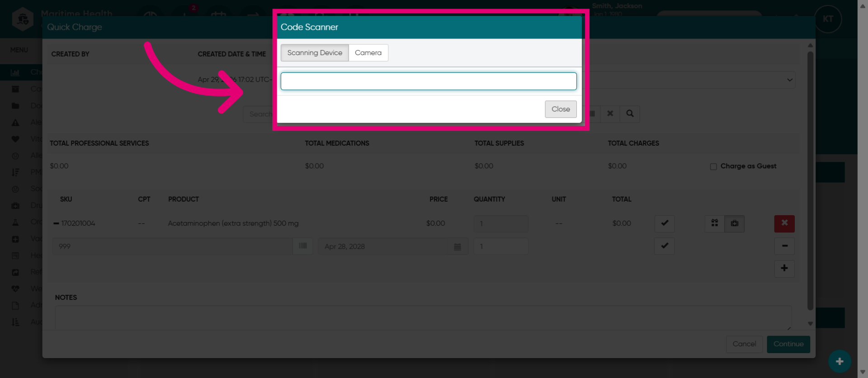
Task: Click into the Notes text area
Action: (423, 318)
